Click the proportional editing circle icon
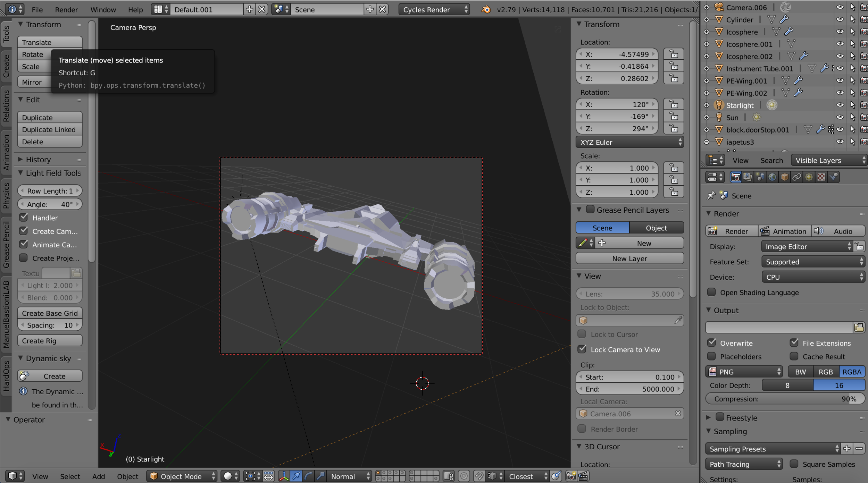The height and width of the screenshot is (483, 868). 464,476
